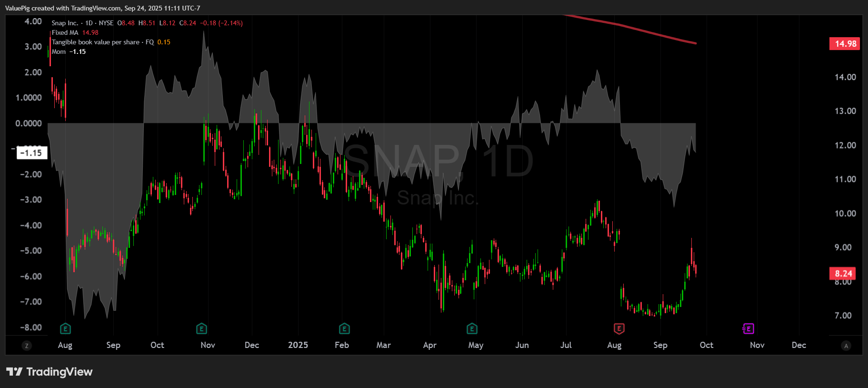
Task: Click the -5.00 left scale label
Action: tap(31, 251)
